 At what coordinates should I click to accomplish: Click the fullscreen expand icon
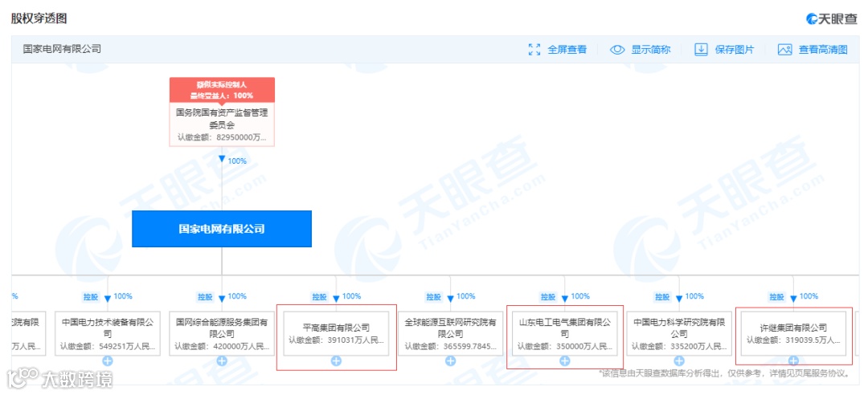(534, 49)
